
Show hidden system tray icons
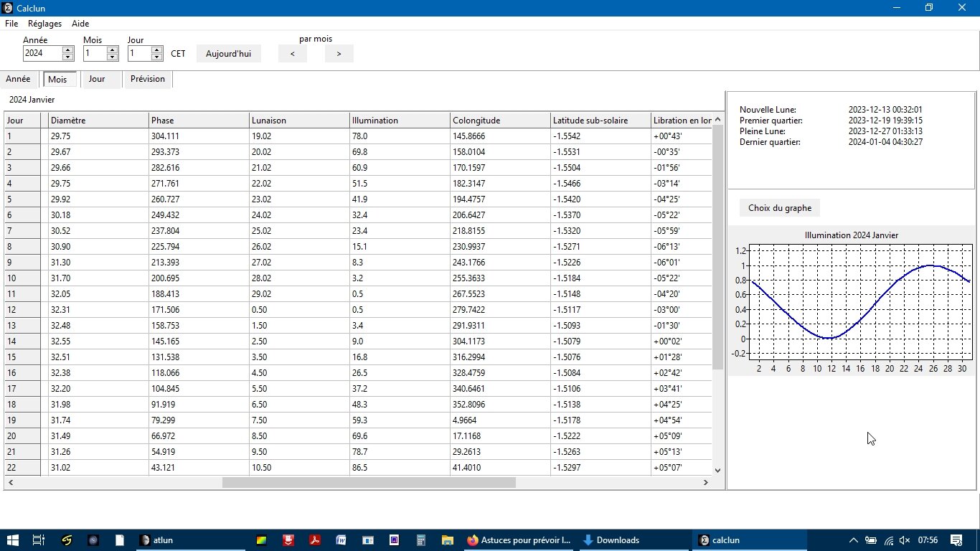click(x=853, y=540)
